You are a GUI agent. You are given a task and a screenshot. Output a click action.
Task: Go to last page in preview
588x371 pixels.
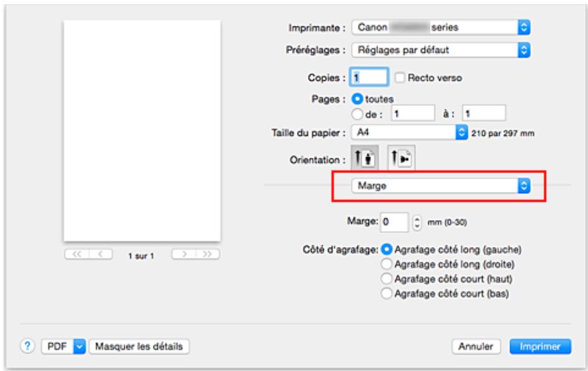[x=207, y=254]
